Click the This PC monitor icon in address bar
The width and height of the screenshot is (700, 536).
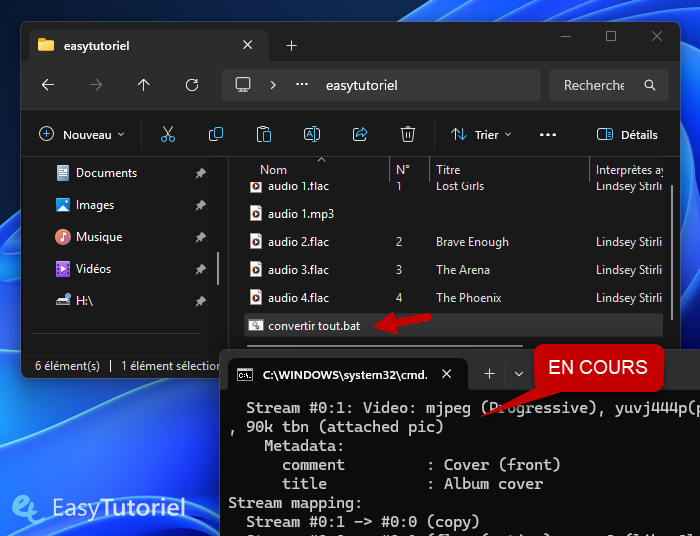click(x=243, y=85)
